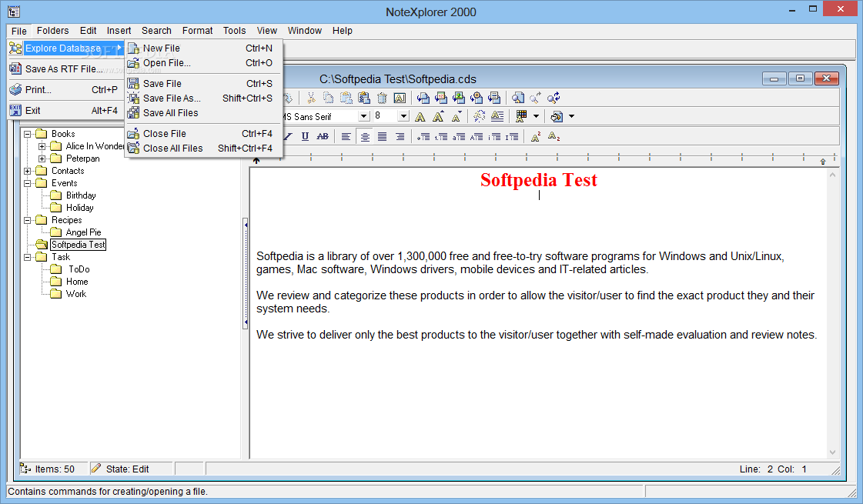Viewport: 863px width, 504px height.
Task: Click the Paste Special clipboard icon
Action: point(364,98)
